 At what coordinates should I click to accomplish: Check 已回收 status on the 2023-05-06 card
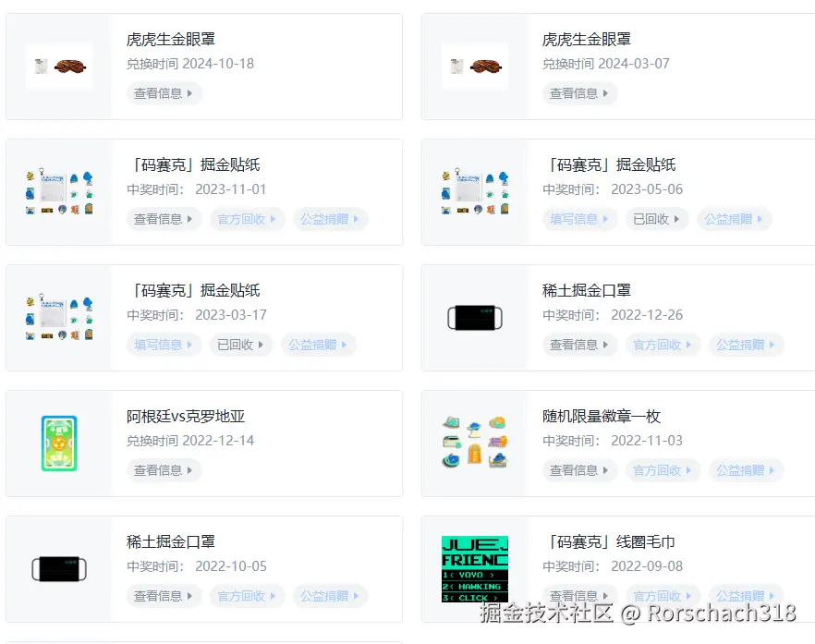[x=656, y=219]
